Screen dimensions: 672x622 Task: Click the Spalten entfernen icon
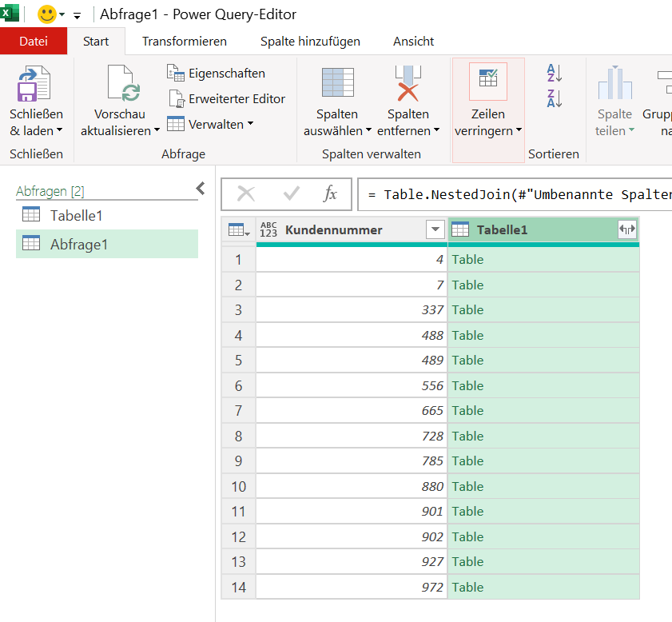408,84
